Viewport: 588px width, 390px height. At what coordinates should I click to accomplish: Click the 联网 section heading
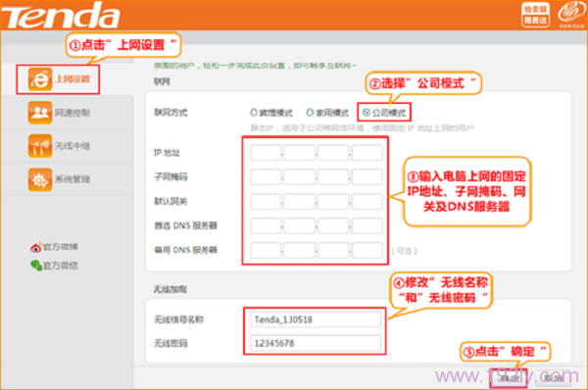[x=162, y=81]
